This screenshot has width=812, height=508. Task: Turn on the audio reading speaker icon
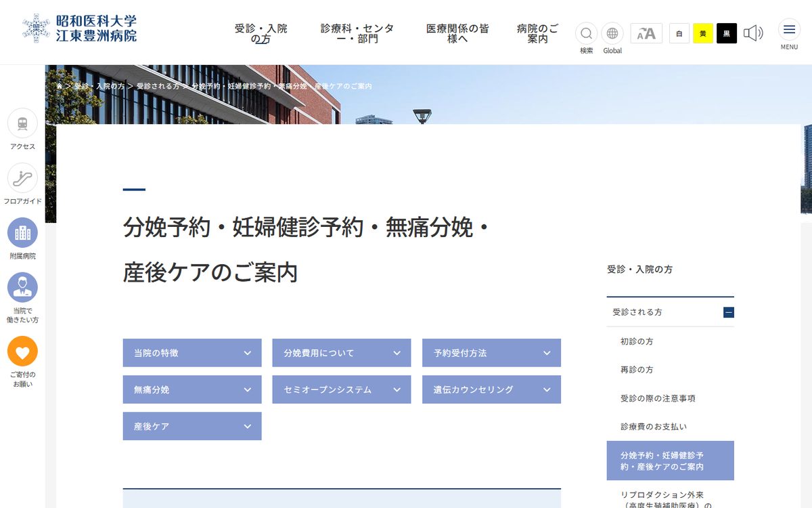click(x=753, y=33)
